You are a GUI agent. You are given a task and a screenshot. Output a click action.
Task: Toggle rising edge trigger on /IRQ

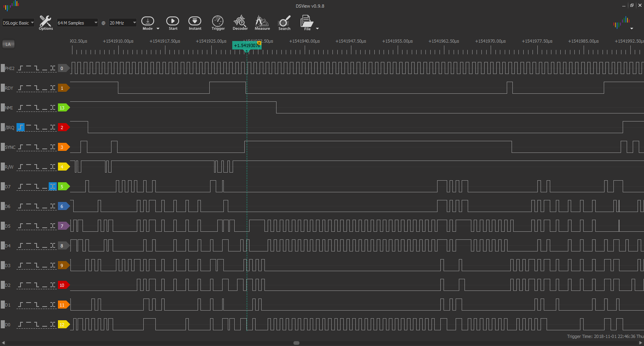(x=21, y=127)
